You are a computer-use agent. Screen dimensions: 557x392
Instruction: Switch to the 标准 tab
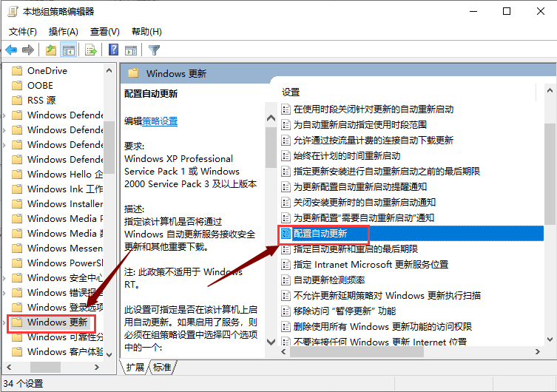tap(162, 367)
